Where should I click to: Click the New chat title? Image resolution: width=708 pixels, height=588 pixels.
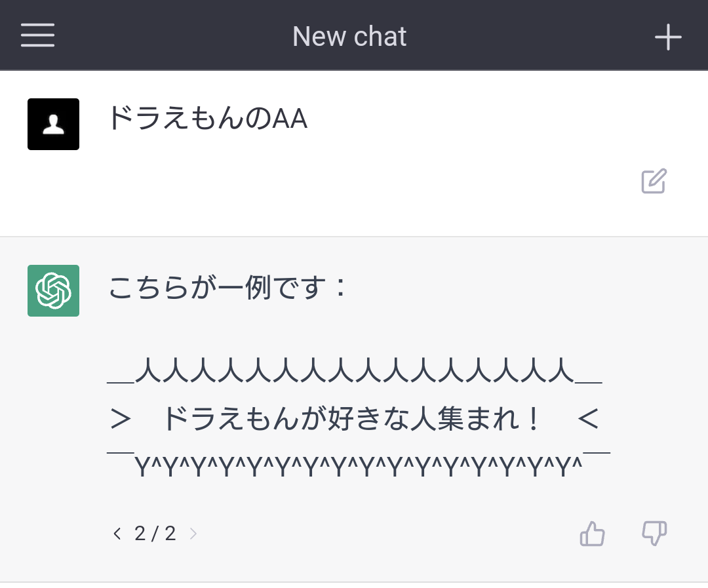click(x=349, y=36)
